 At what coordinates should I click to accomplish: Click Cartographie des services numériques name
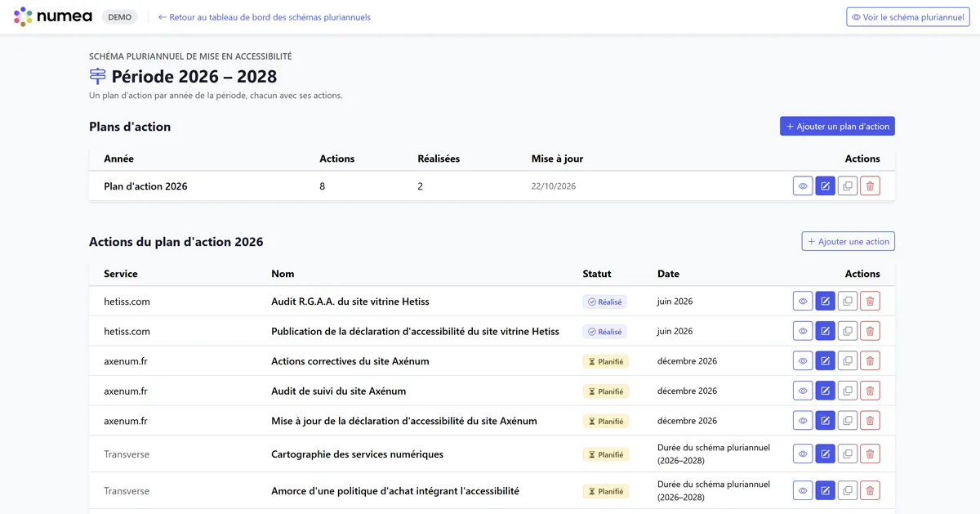pos(357,454)
